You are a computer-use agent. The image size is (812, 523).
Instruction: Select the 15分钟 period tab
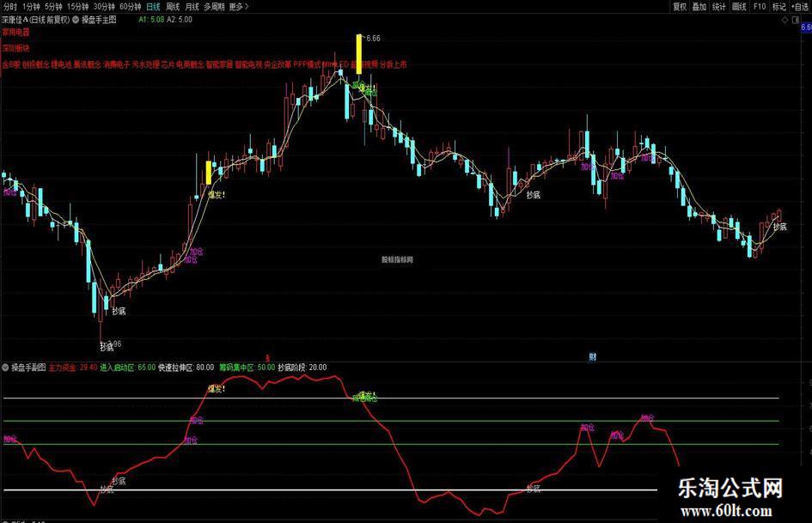[77, 7]
